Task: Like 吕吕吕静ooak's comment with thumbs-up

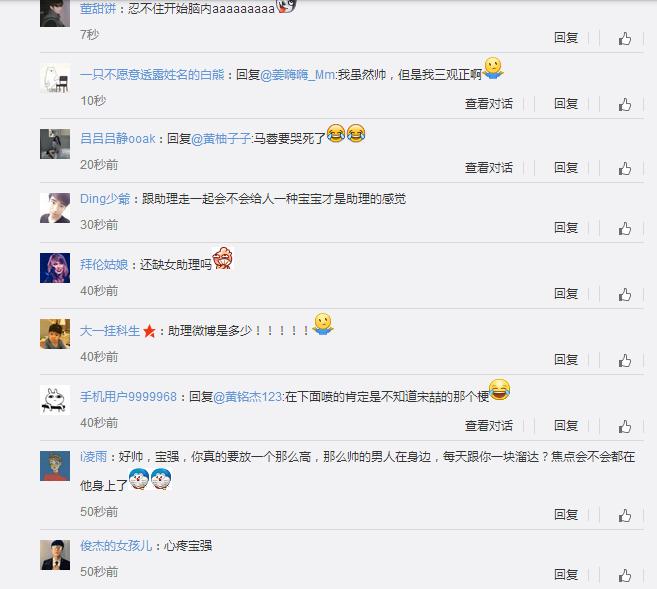Action: [x=625, y=168]
